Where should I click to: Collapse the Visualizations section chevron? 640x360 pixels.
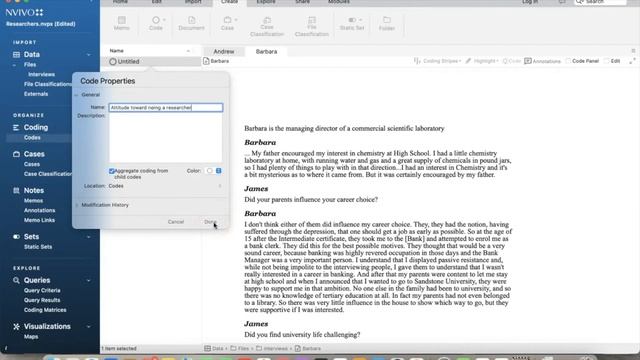pos(89,327)
